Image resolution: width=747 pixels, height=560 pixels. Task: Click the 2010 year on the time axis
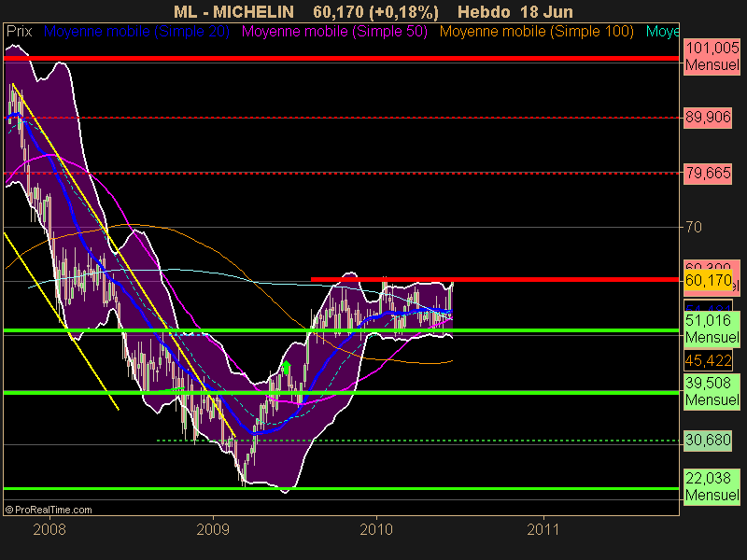[376, 529]
